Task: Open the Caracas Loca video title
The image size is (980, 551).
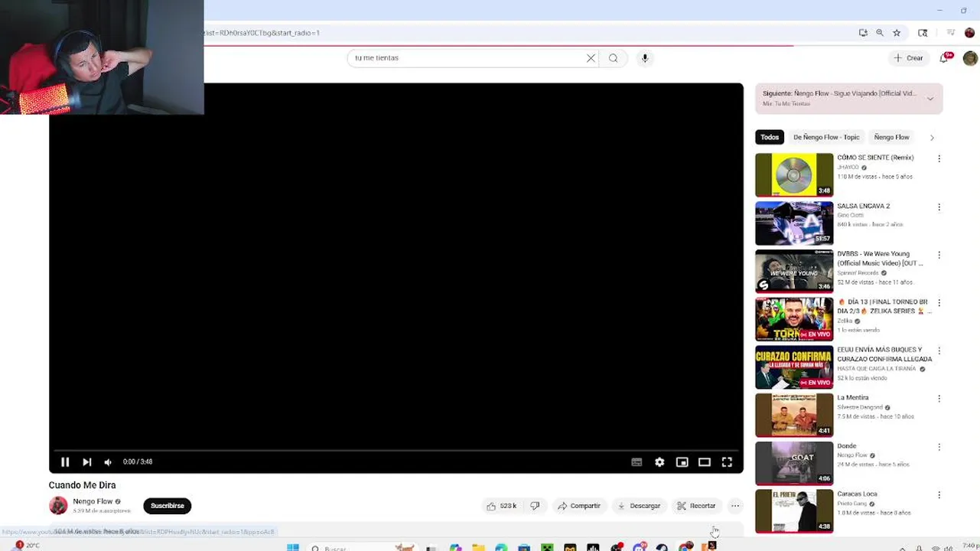Action: [857, 494]
